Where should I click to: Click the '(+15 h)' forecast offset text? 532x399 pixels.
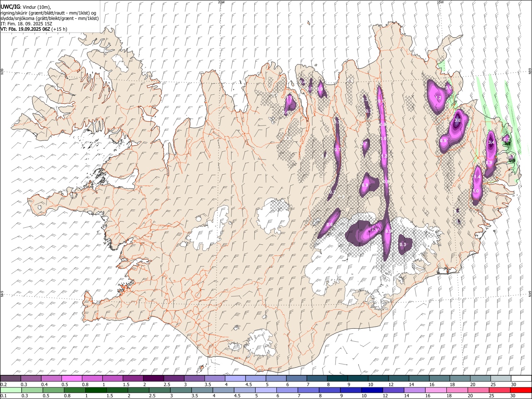coord(59,29)
